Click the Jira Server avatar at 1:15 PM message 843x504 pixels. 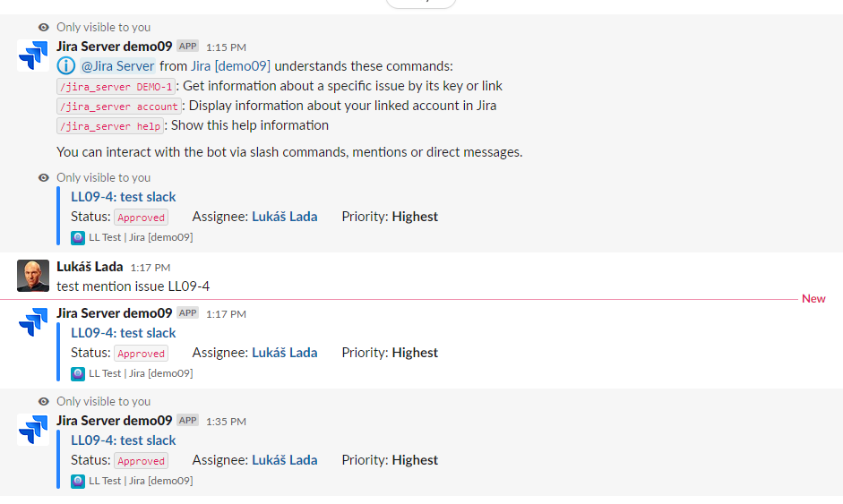pos(33,56)
